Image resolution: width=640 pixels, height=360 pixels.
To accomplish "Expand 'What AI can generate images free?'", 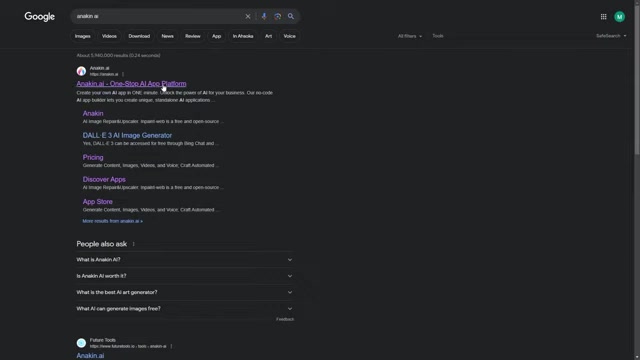I will (x=184, y=309).
